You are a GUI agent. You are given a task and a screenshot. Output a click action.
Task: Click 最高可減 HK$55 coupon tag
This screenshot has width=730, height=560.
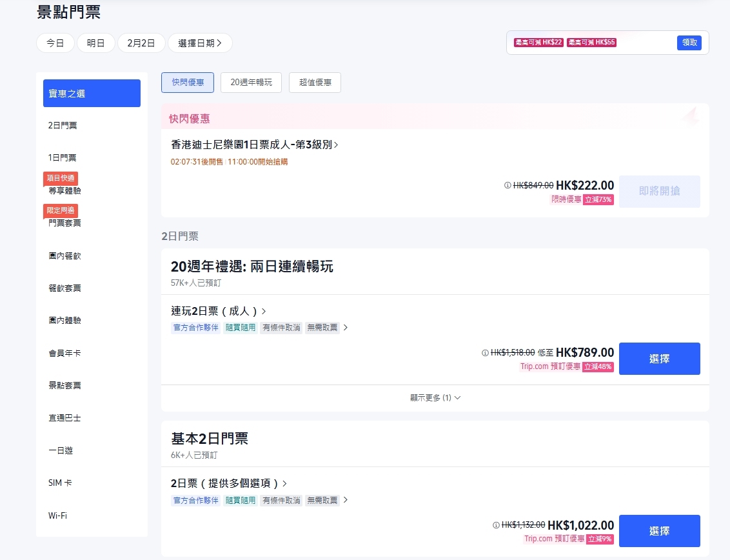[591, 43]
